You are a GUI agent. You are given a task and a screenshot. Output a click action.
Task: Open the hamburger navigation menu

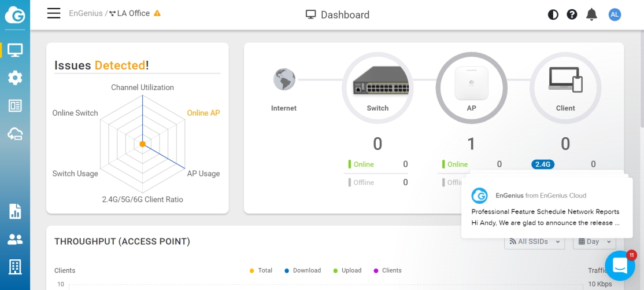(x=54, y=13)
